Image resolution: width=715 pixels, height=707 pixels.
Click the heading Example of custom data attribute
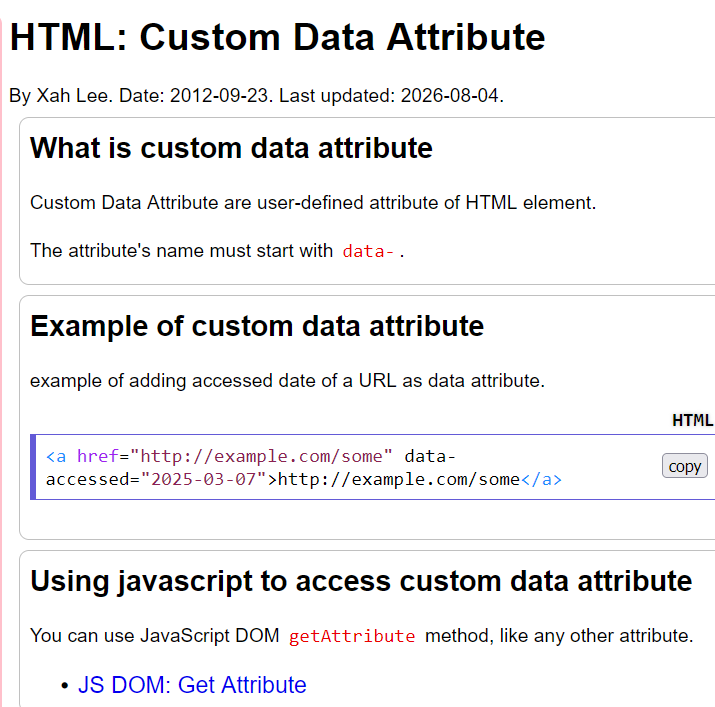(x=257, y=326)
